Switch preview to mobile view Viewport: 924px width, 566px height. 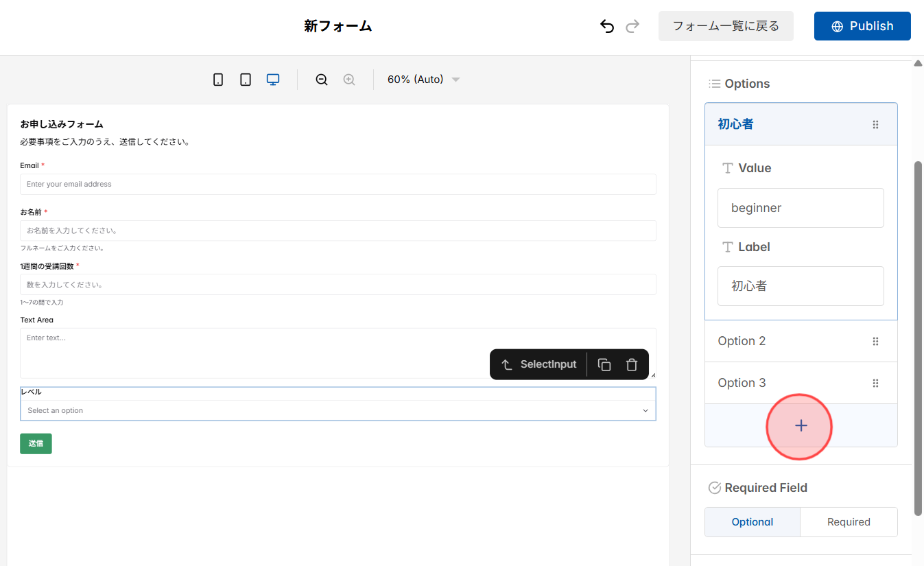click(x=218, y=79)
